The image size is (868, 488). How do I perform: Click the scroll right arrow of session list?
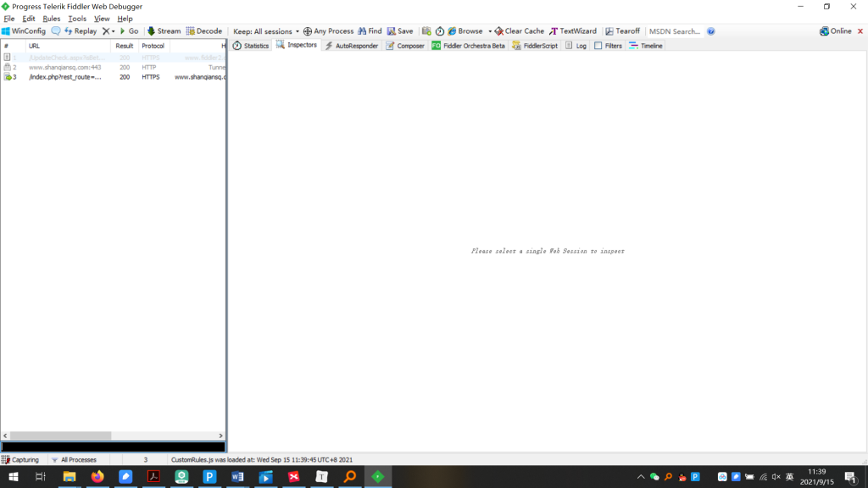click(x=220, y=436)
